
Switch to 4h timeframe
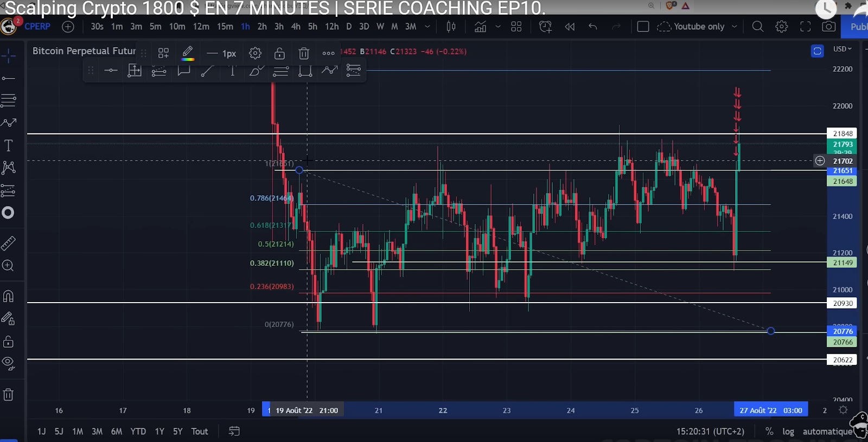point(296,27)
